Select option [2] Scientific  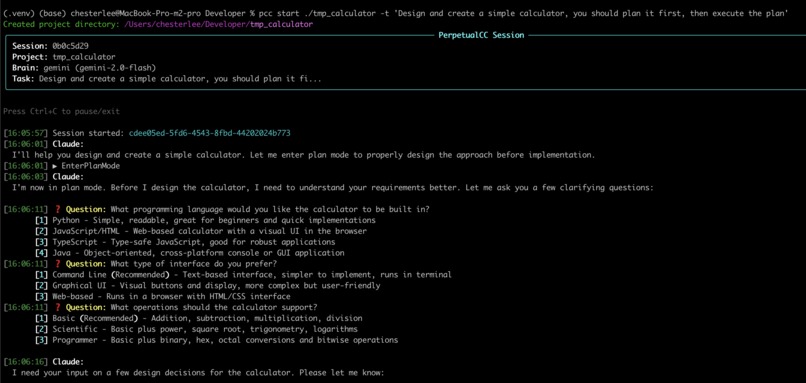click(x=196, y=329)
